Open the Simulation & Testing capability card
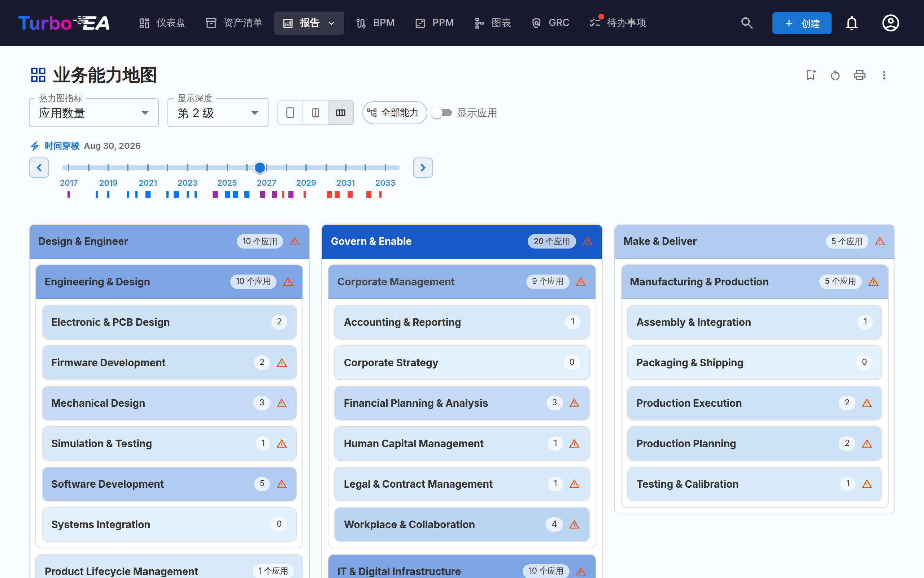The image size is (924, 578). [x=169, y=444]
